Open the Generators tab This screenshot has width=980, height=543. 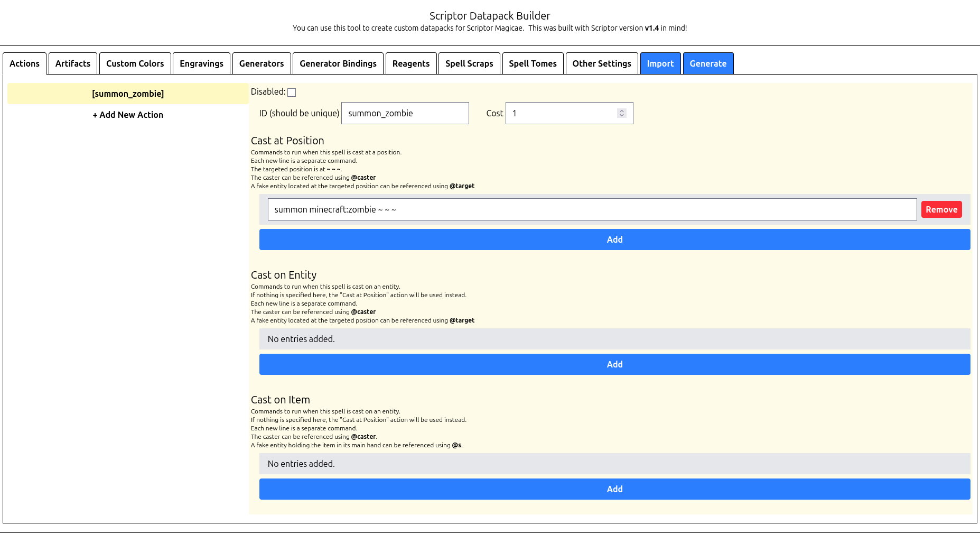[262, 63]
